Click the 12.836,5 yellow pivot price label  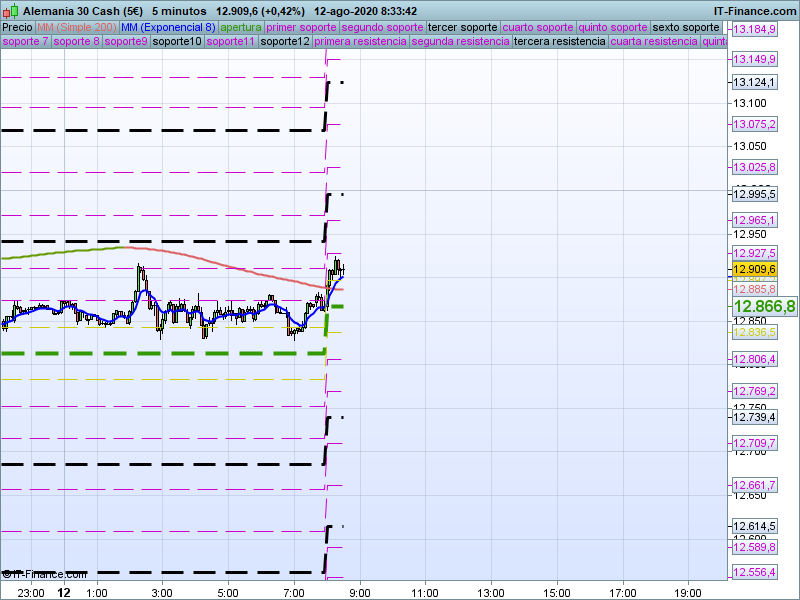[x=755, y=332]
